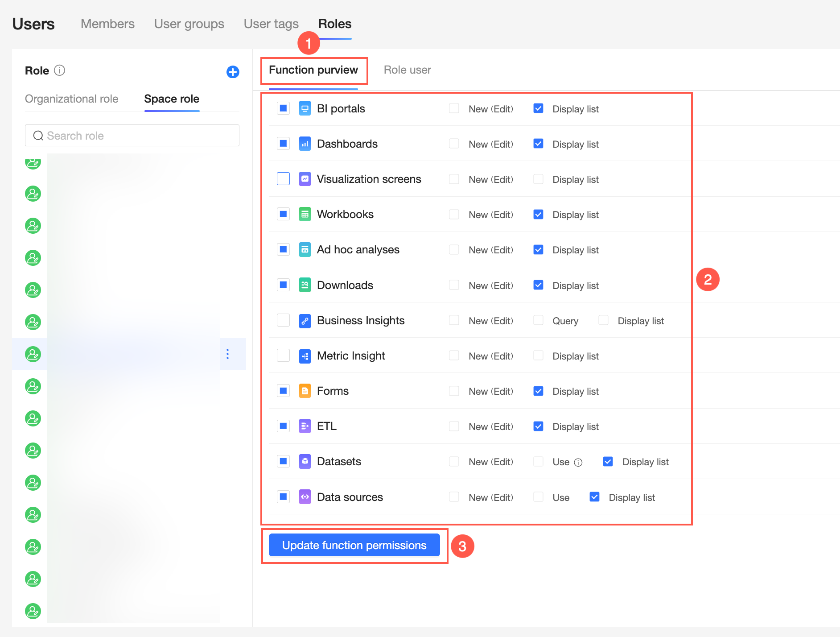Click the BI portals module icon
The width and height of the screenshot is (840, 637).
(x=305, y=108)
